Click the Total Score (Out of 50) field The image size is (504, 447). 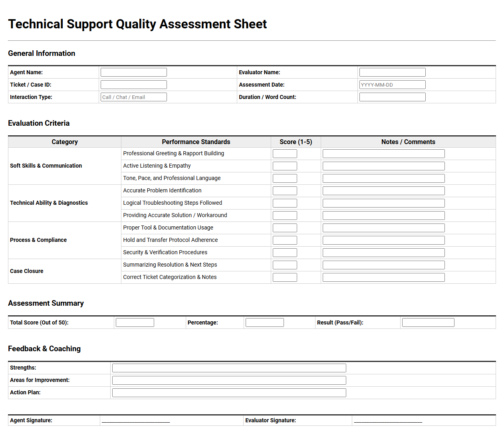pos(135,322)
